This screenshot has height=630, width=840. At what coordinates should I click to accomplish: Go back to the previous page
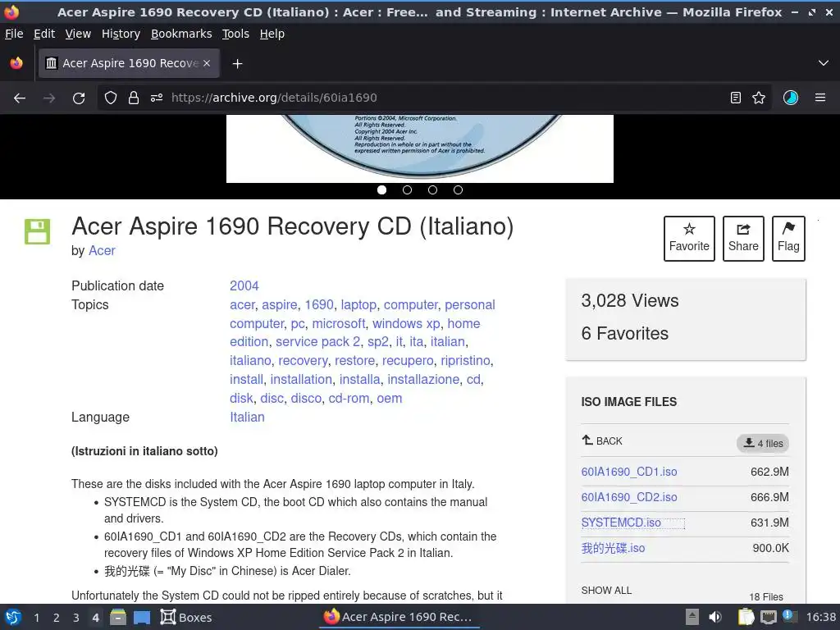click(20, 98)
